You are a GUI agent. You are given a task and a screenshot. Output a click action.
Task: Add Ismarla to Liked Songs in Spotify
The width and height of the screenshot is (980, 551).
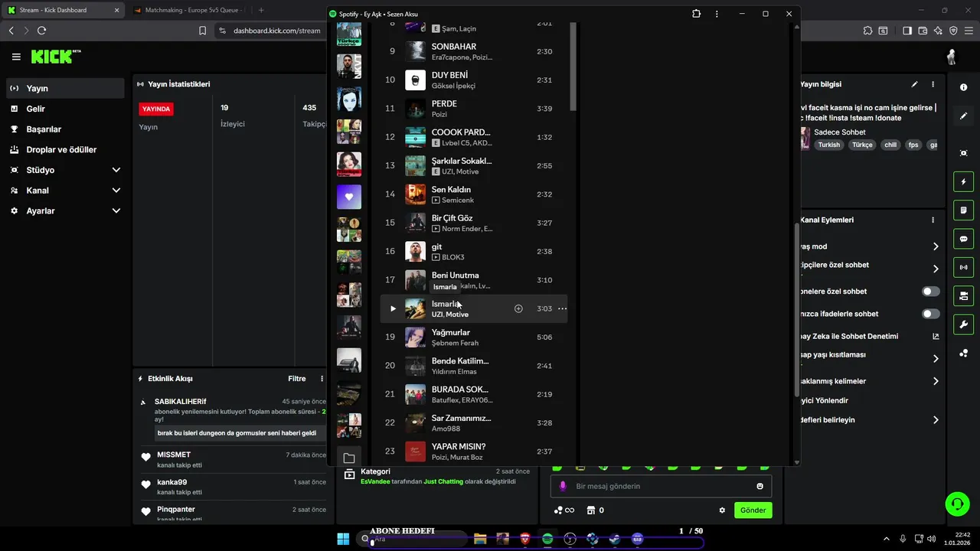518,308
